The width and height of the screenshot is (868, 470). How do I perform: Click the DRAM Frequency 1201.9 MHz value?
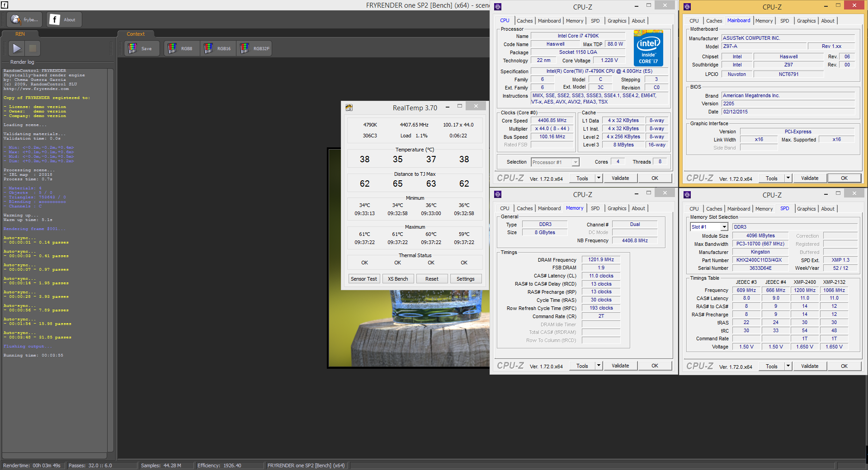point(601,260)
